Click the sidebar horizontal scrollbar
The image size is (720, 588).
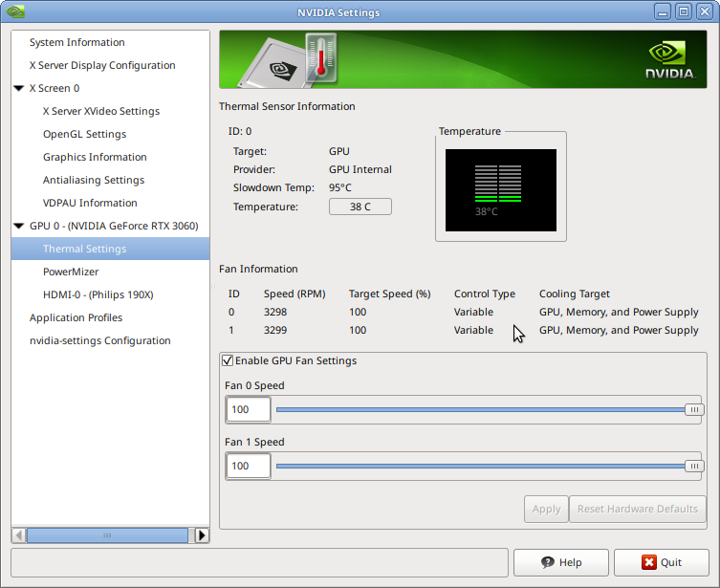pos(105,535)
